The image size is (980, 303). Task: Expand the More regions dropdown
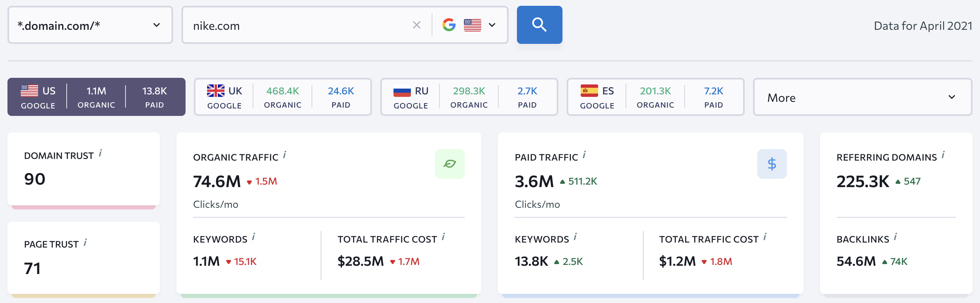click(x=862, y=97)
